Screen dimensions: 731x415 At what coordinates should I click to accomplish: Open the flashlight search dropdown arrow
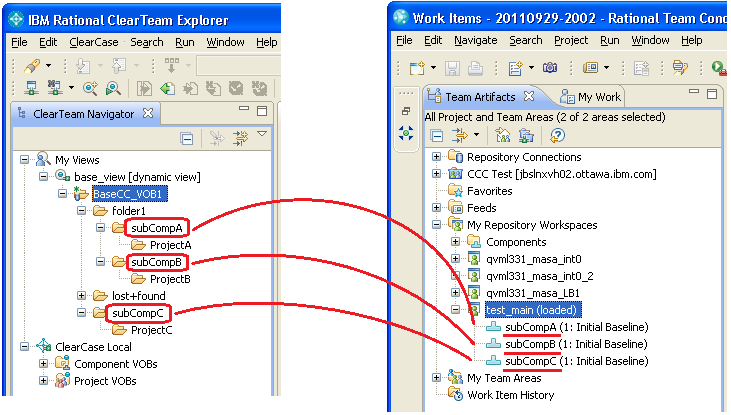point(48,66)
